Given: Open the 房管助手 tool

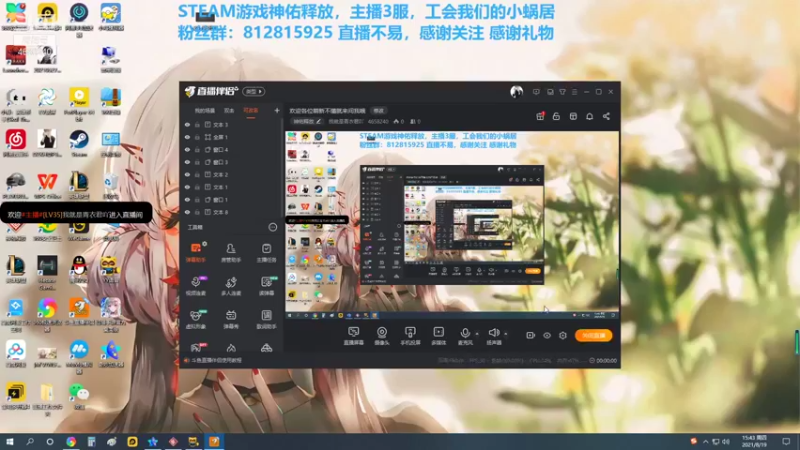Looking at the screenshot, I should [x=231, y=252].
